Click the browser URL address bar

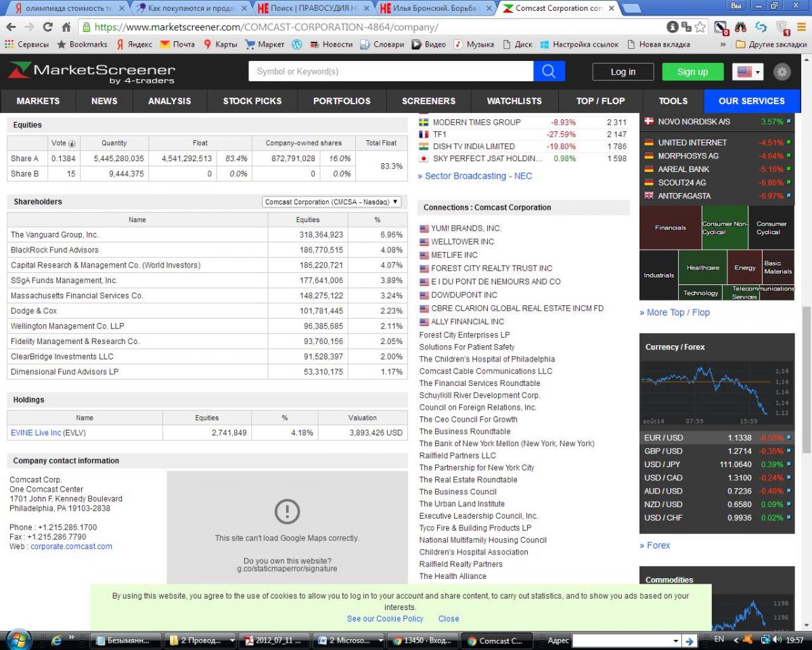tap(372, 27)
